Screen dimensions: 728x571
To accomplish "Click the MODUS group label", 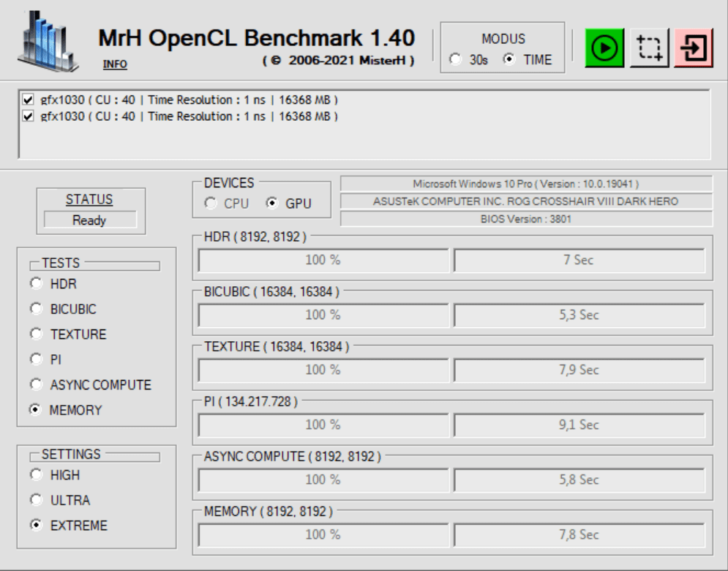I will (503, 39).
